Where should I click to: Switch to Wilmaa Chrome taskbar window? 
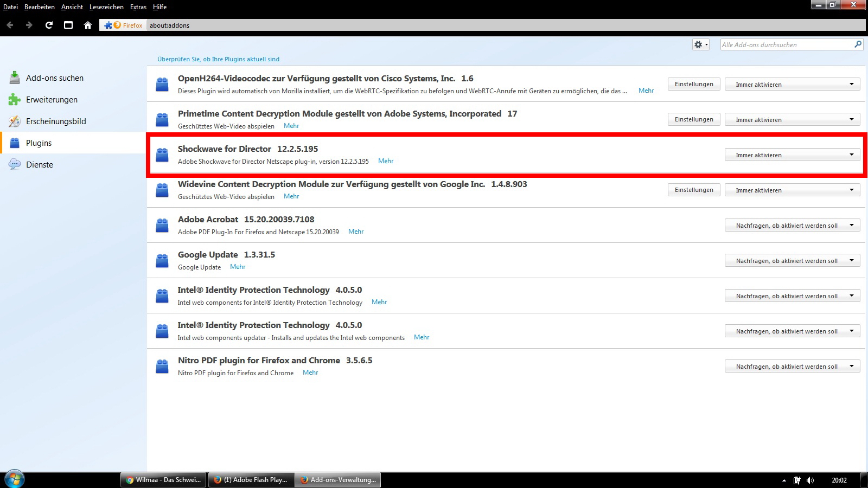pos(163,480)
